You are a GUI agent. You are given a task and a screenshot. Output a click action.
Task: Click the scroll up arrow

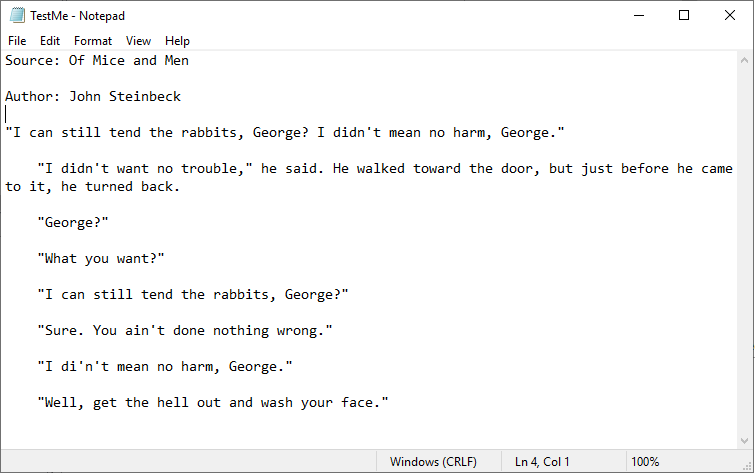pos(745,60)
